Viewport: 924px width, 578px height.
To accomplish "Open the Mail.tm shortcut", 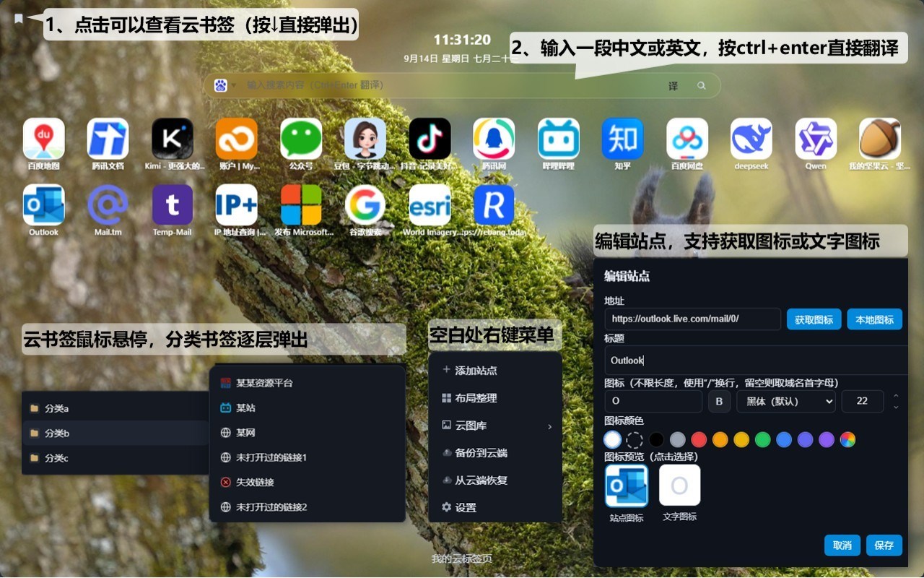I will [108, 205].
